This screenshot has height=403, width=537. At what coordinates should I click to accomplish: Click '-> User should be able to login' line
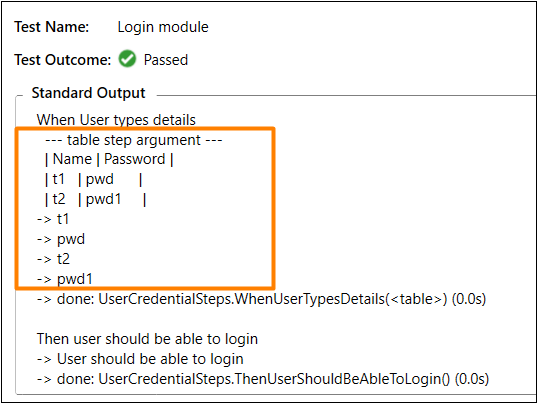pos(140,359)
